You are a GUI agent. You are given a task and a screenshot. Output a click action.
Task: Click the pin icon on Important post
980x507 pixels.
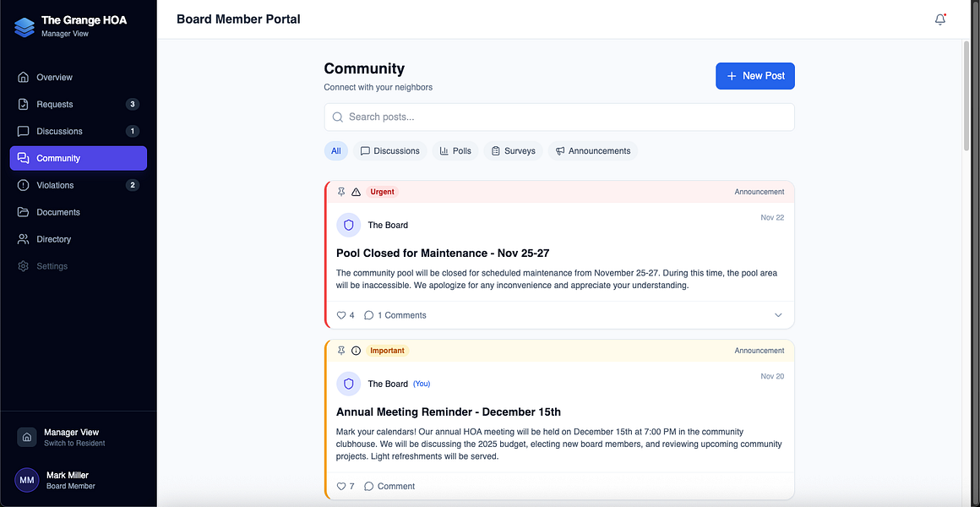[341, 351]
